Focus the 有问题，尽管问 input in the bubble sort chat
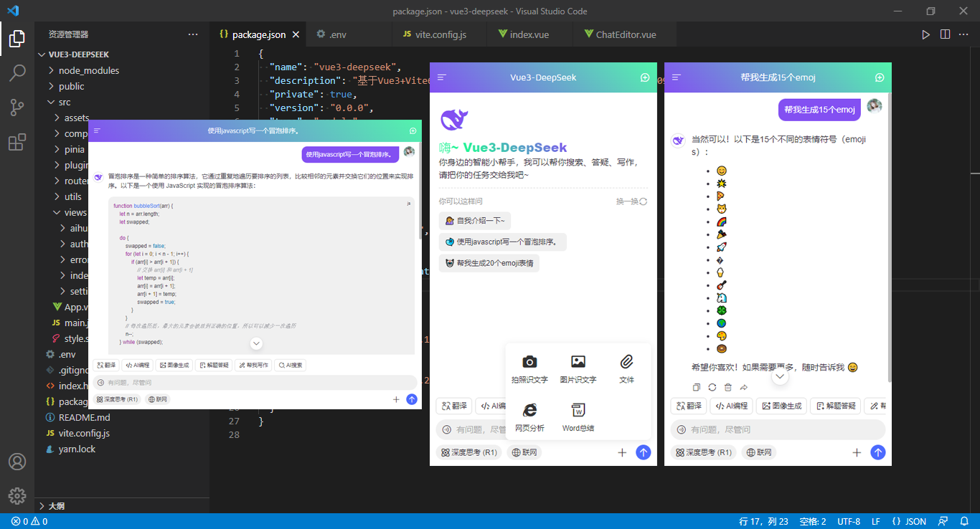 coord(255,383)
